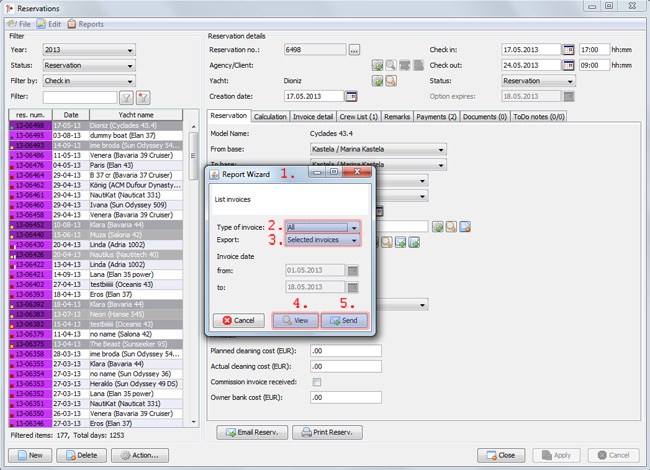Click the Close button at the bottom right

click(501, 455)
